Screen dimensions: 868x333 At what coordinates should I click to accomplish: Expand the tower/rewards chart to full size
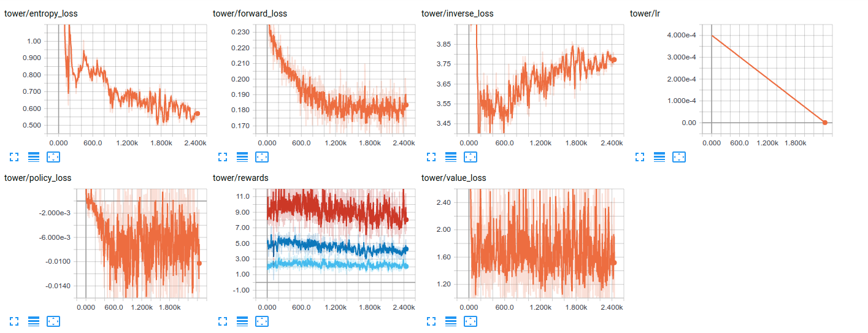(x=223, y=321)
